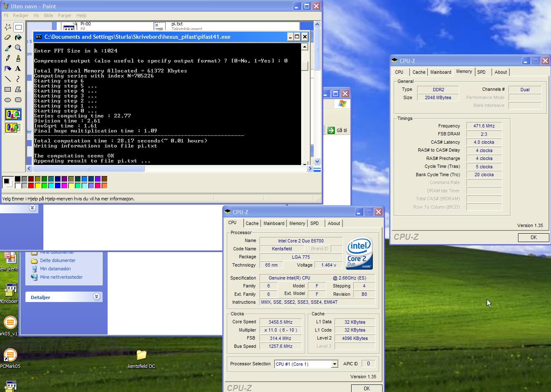551x392 pixels.
Task: Click the Gå til button
Action: 337,130
